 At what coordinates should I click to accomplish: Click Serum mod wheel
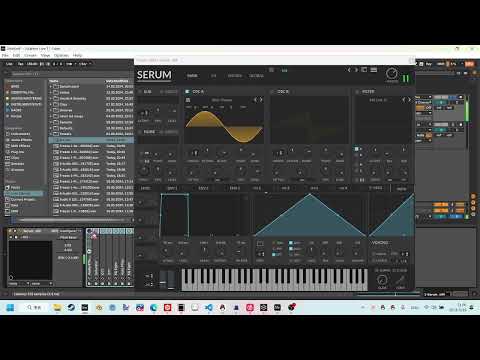pos(171,279)
